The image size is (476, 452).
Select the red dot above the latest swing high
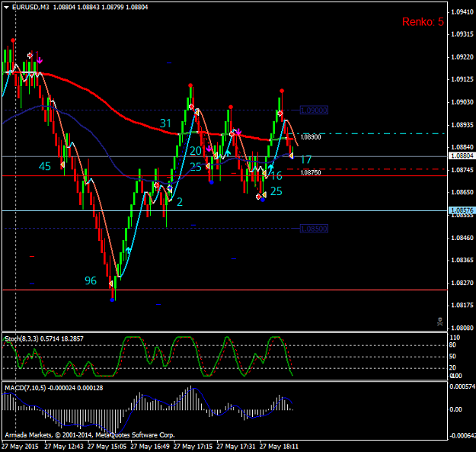click(282, 91)
